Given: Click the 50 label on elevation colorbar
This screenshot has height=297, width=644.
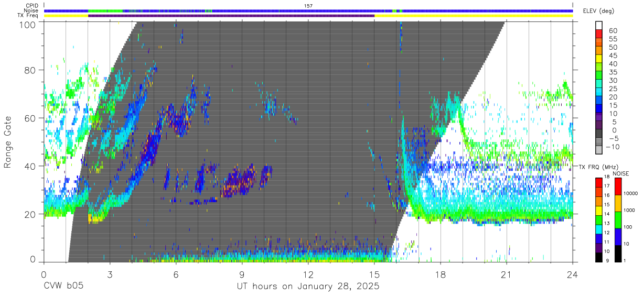Looking at the screenshot, I should pos(613,48).
